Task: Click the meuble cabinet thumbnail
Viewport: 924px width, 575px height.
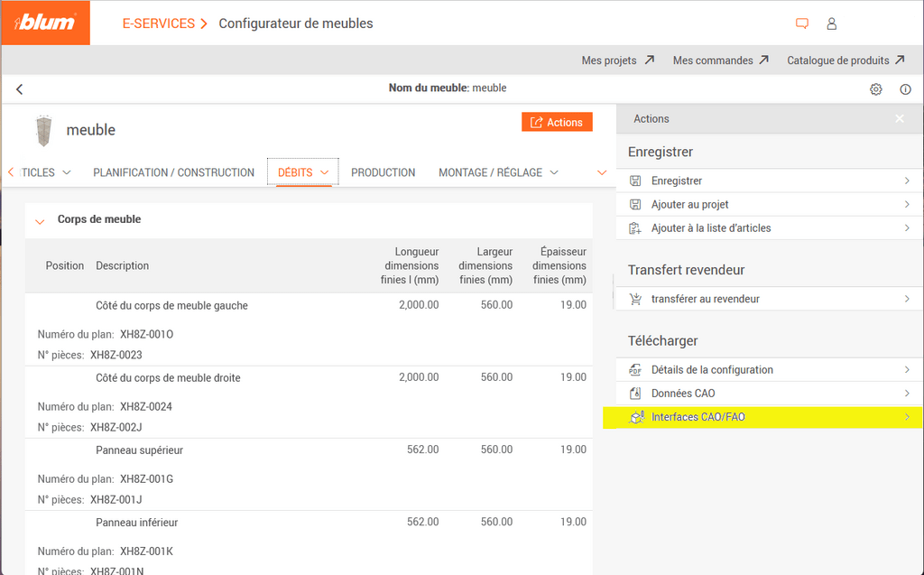Action: coord(42,130)
